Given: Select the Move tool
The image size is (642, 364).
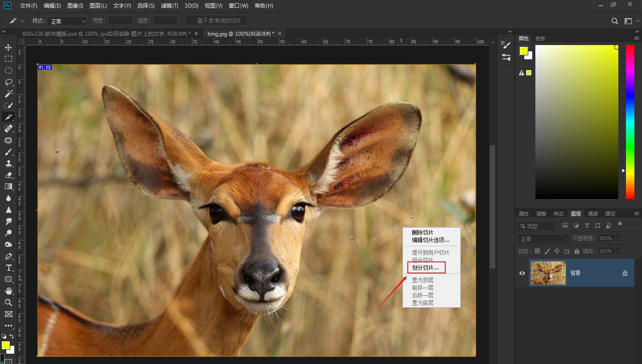Looking at the screenshot, I should point(8,47).
